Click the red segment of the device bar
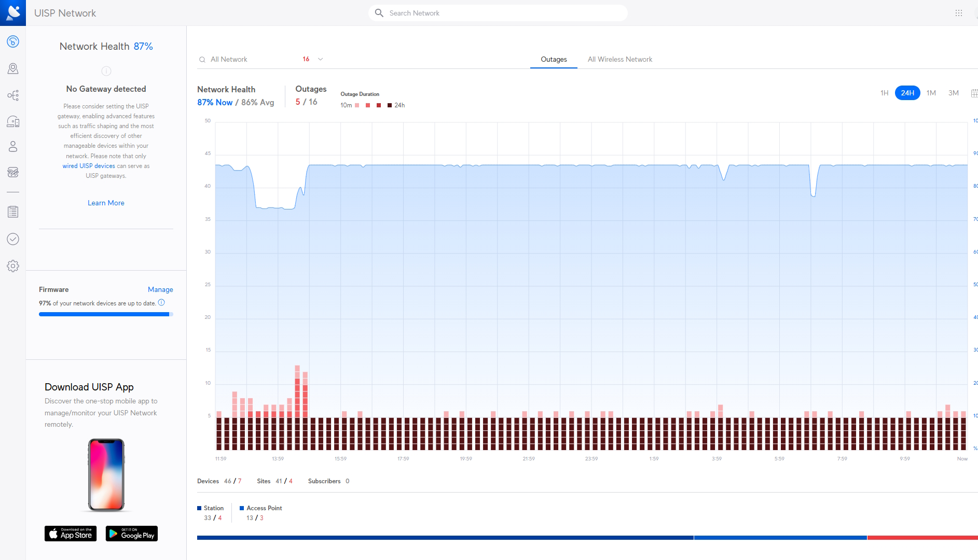Image resolution: width=978 pixels, height=560 pixels. [922, 538]
